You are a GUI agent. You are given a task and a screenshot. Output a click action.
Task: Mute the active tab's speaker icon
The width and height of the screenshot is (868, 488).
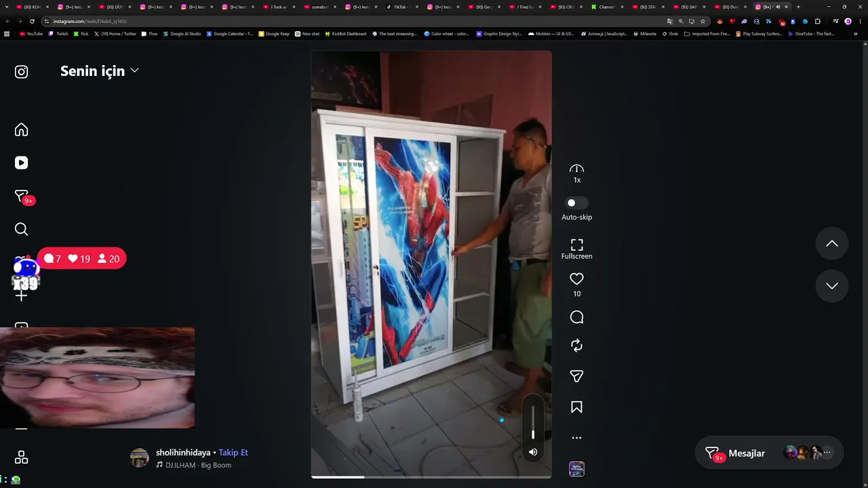point(778,7)
